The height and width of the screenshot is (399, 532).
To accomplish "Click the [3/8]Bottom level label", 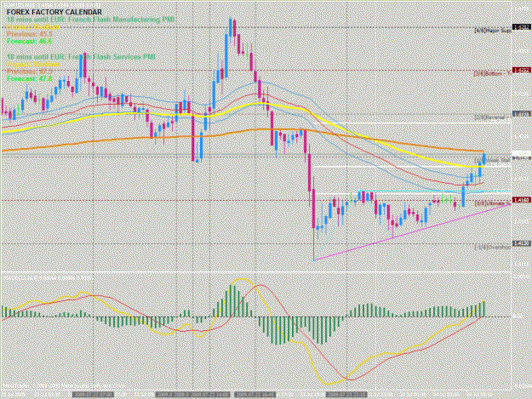I will tap(492, 73).
